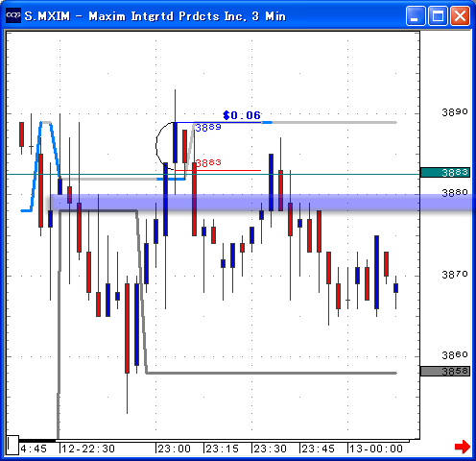Click the teal 3883 price marker on scale

(445, 173)
